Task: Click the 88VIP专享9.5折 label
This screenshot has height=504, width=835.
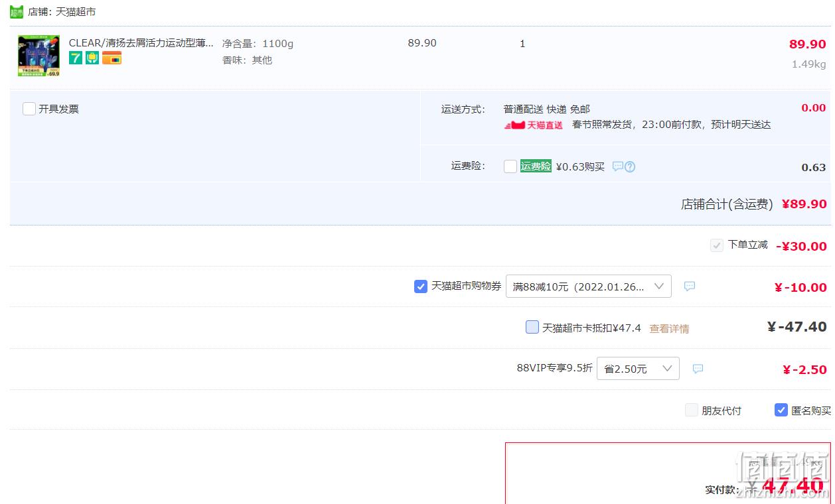Action: 554,368
